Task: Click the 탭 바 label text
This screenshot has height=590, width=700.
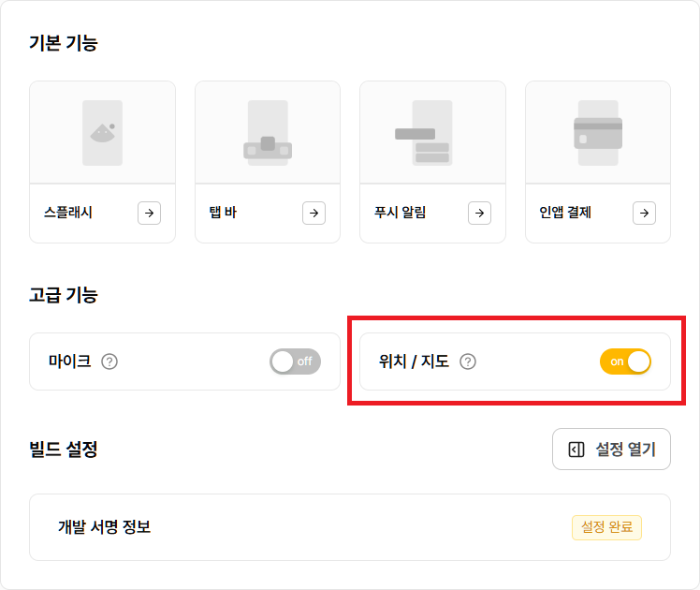Action: click(224, 213)
